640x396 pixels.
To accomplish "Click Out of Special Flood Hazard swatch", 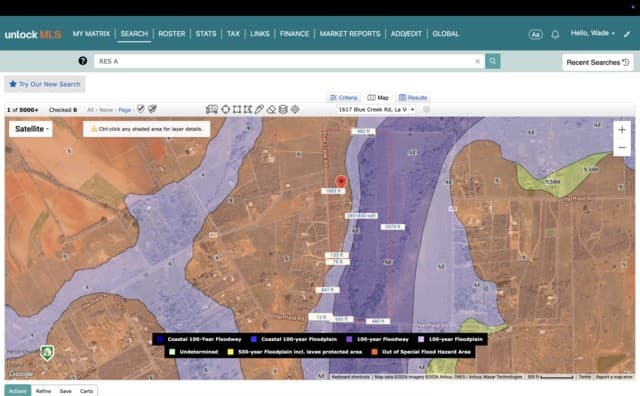I will 374,352.
